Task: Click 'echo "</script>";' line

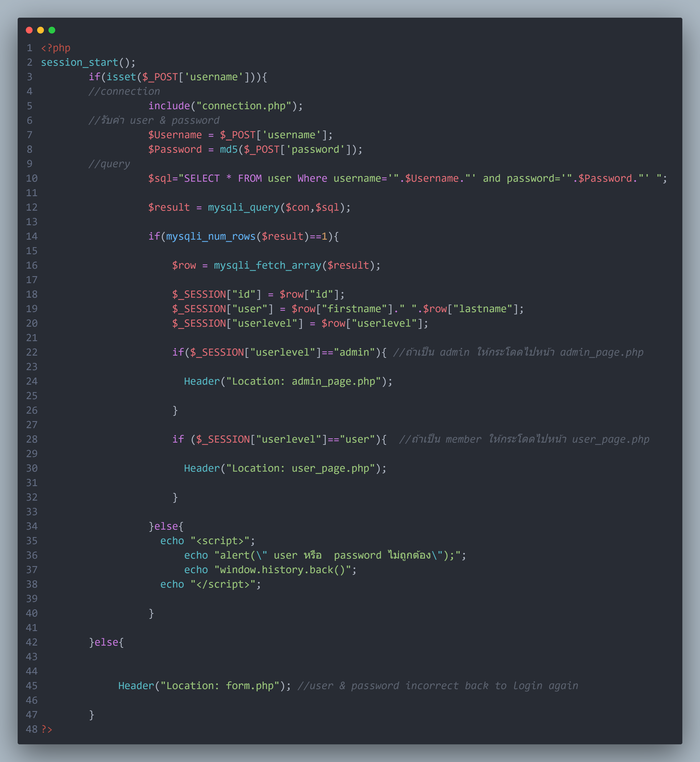Action: coord(211,584)
